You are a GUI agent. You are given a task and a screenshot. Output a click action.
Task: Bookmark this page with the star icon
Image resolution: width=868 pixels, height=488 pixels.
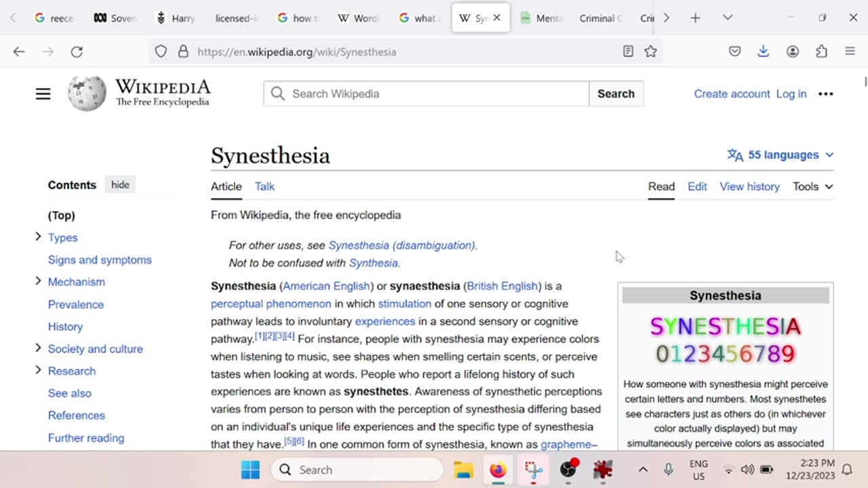651,52
